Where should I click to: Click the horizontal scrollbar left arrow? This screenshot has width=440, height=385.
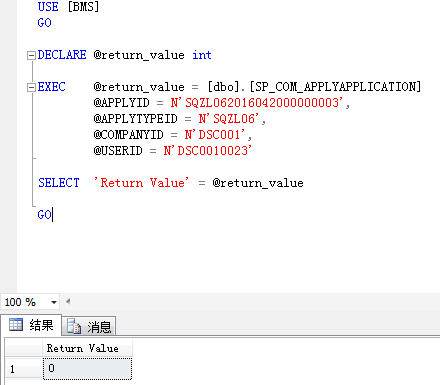[68, 302]
